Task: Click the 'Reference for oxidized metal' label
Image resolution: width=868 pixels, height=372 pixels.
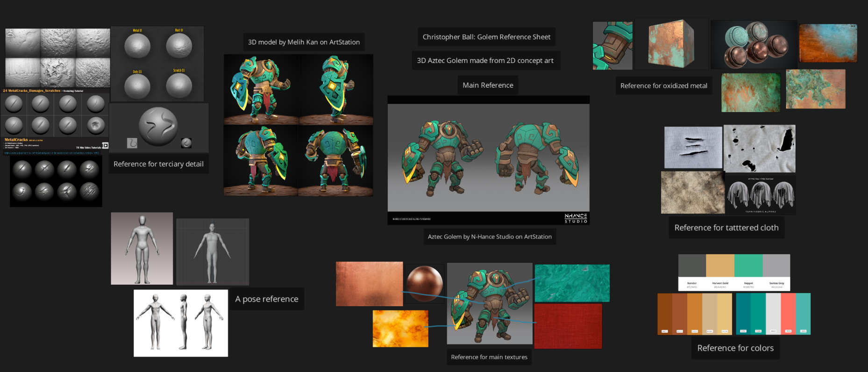Action: (x=664, y=86)
